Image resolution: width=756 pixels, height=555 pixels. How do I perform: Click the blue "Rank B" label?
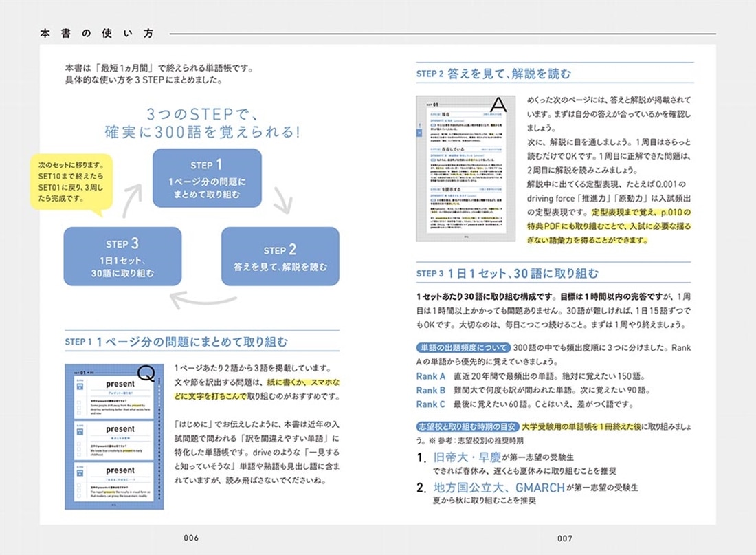430,390
